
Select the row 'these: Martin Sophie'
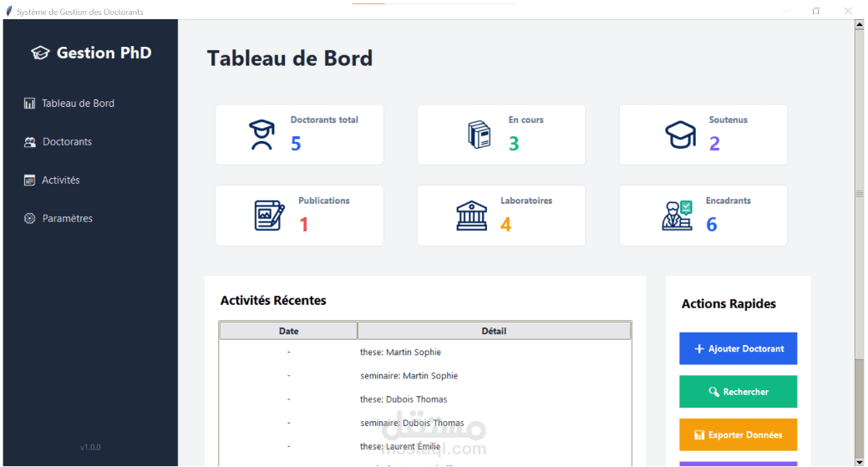[424, 353]
